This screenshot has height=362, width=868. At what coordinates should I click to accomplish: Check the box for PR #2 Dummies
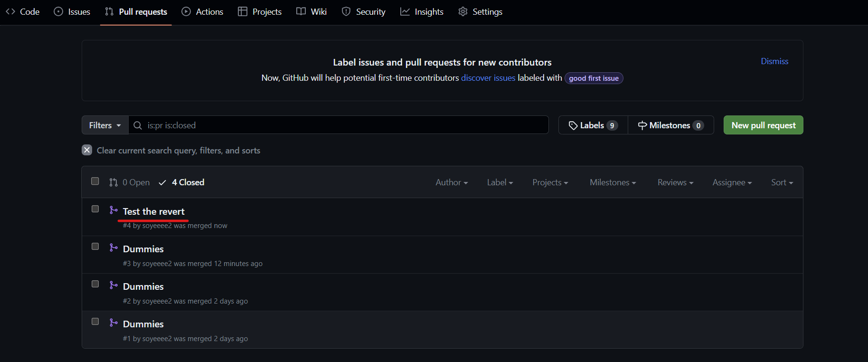point(95,284)
